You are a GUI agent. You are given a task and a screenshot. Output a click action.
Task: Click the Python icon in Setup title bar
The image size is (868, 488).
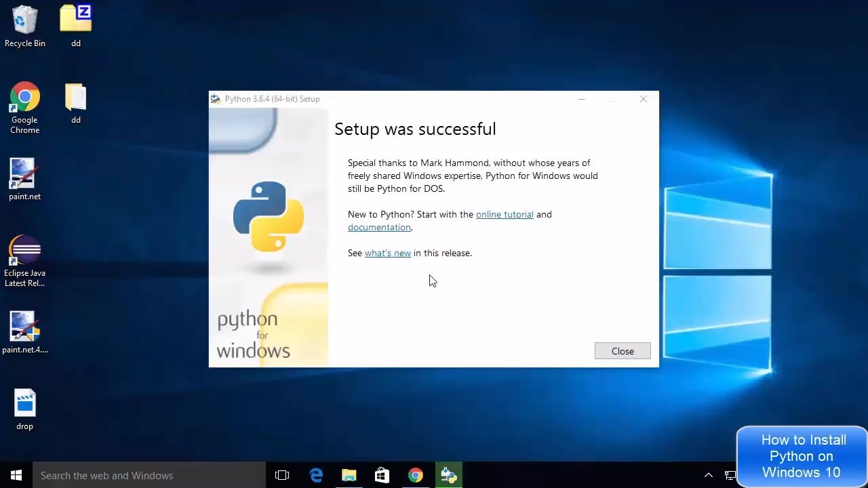(216, 99)
